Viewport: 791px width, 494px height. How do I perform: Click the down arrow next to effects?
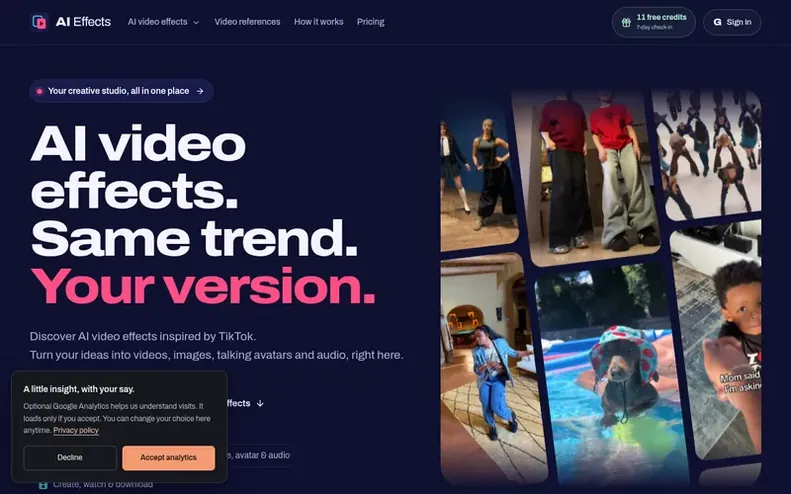(260, 403)
